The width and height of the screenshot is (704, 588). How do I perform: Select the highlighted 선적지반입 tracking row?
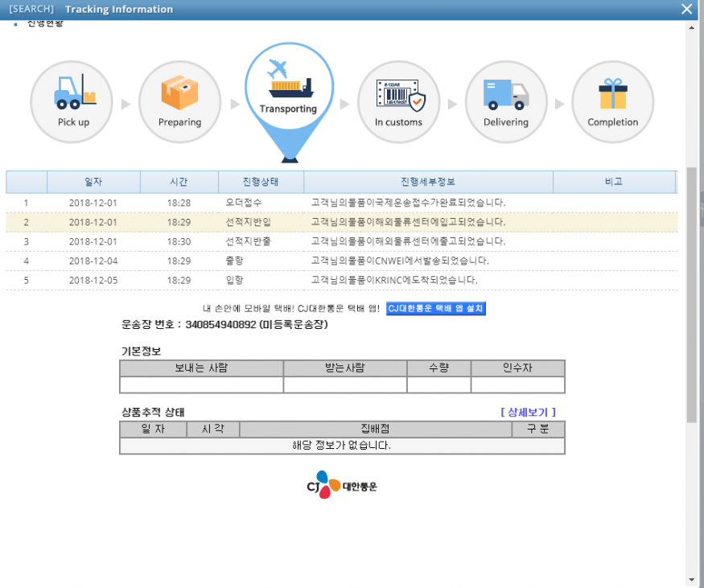[x=341, y=222]
